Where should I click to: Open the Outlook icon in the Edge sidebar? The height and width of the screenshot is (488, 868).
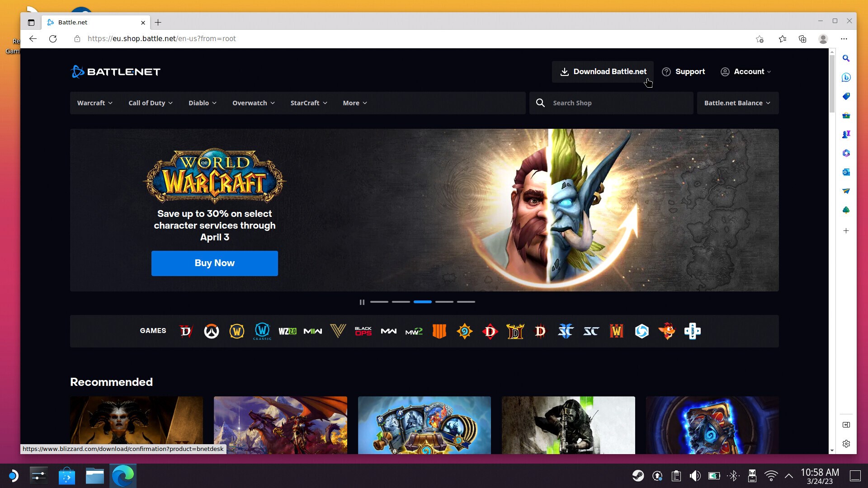(x=846, y=172)
